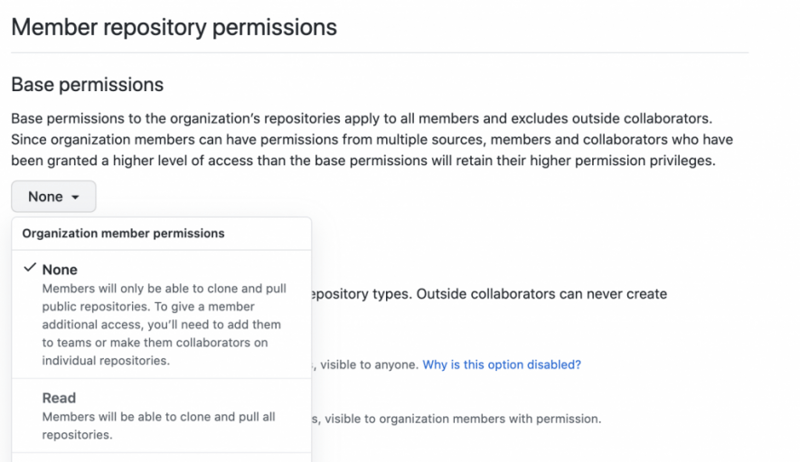Click the "Base permissions" section heading
This screenshot has height=462, width=800.
pyautogui.click(x=87, y=86)
